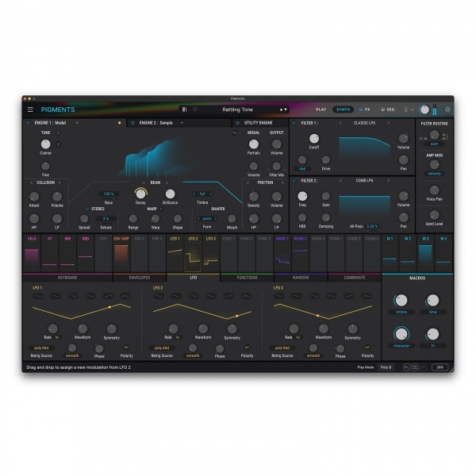Select the ENV AMP modulation source

121,253
